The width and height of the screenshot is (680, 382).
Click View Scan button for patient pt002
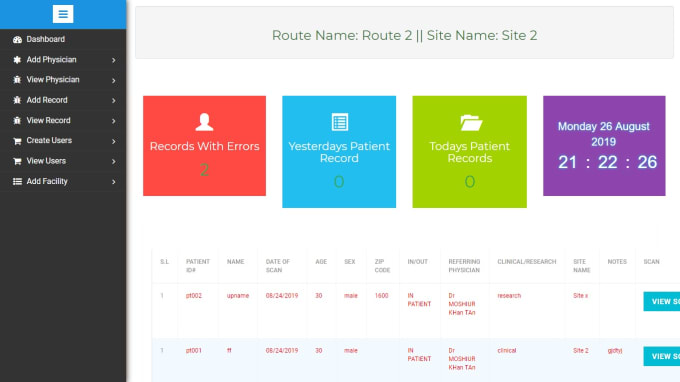click(662, 301)
